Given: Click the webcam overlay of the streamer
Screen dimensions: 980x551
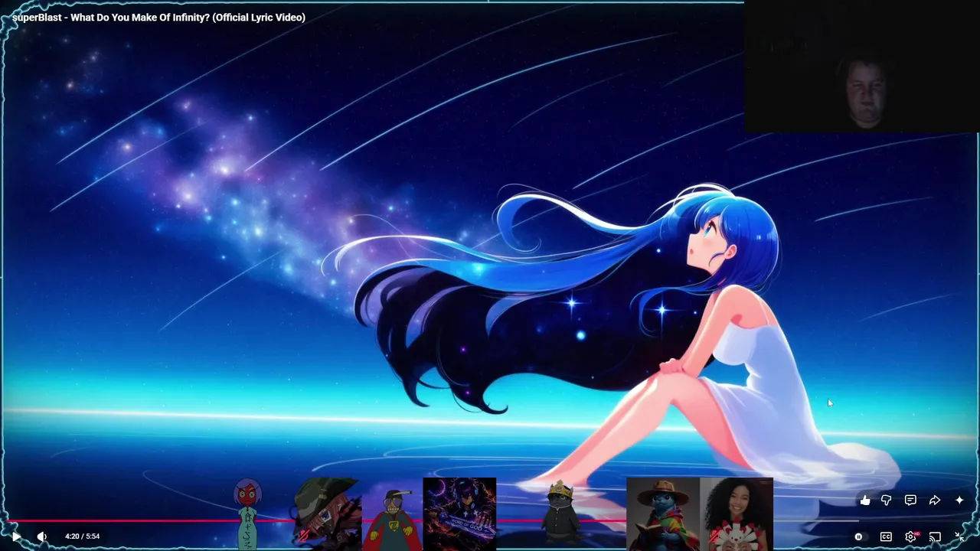Looking at the screenshot, I should tap(862, 67).
